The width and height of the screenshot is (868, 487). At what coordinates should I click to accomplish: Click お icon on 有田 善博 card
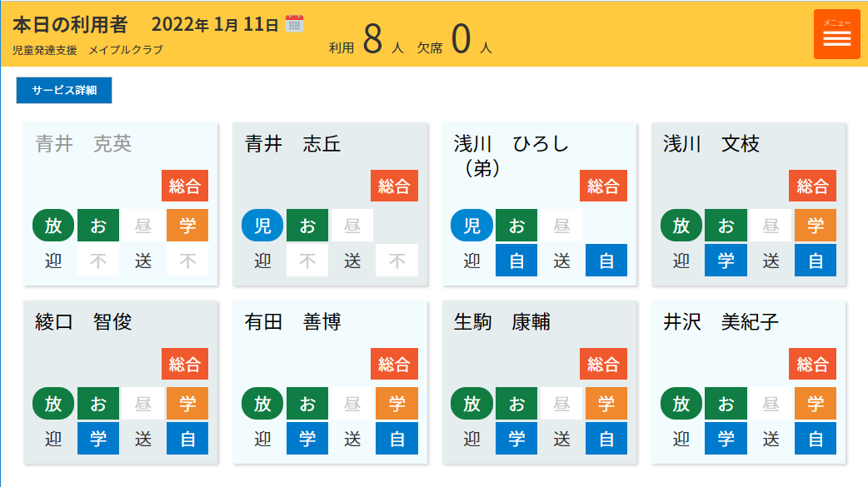click(x=307, y=404)
